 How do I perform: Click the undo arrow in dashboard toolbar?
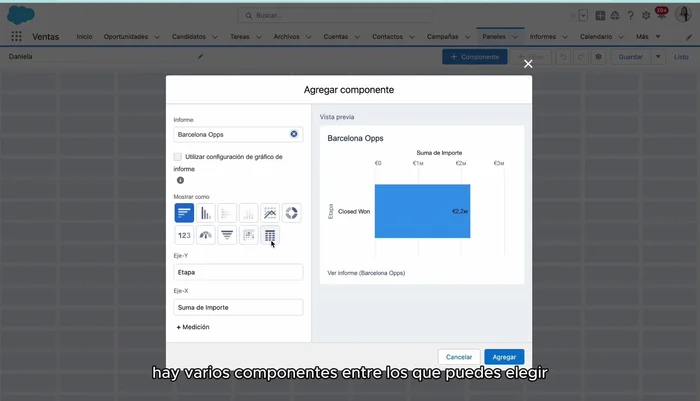tap(563, 57)
